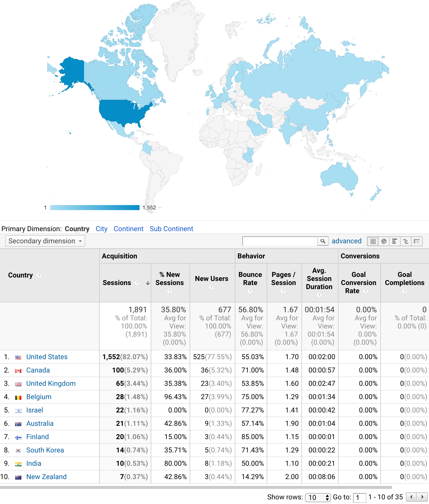The width and height of the screenshot is (429, 504).
Task: Open the Australia country link
Action: coord(40,423)
